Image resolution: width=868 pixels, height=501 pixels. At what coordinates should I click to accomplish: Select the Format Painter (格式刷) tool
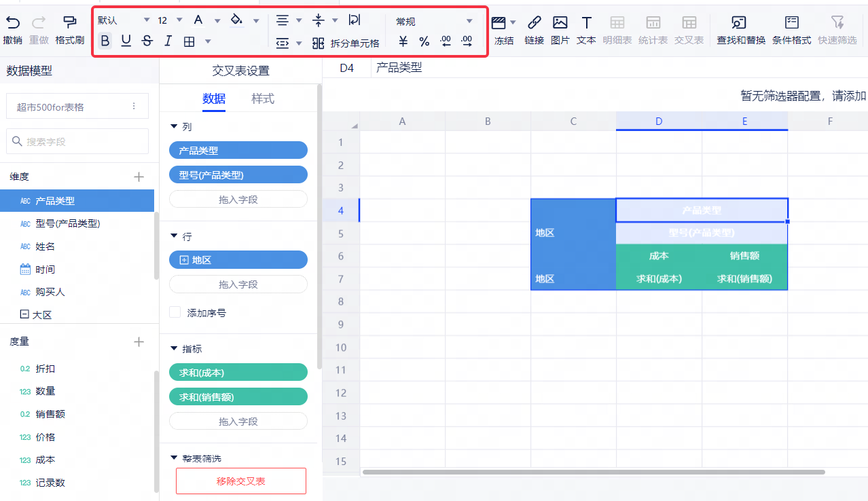[x=69, y=23]
